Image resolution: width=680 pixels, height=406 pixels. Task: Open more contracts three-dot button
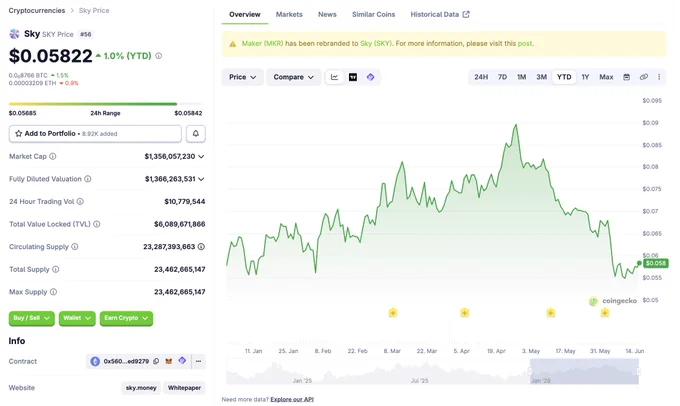click(198, 361)
